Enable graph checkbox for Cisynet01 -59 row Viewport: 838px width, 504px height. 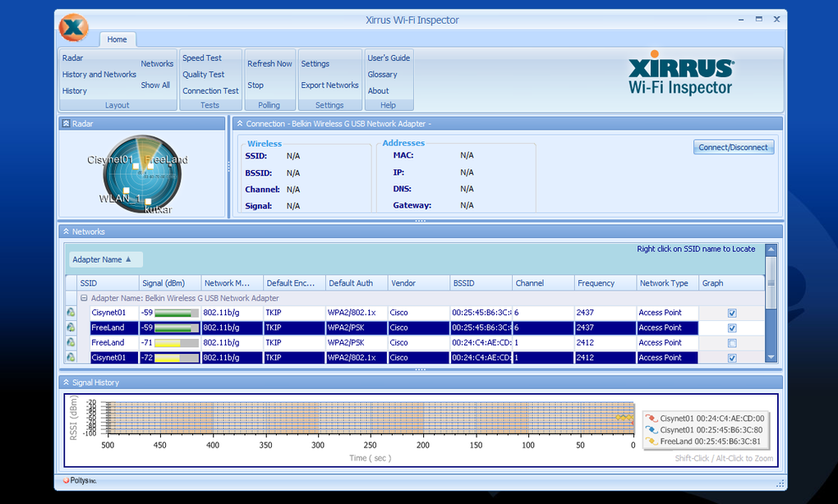(732, 313)
